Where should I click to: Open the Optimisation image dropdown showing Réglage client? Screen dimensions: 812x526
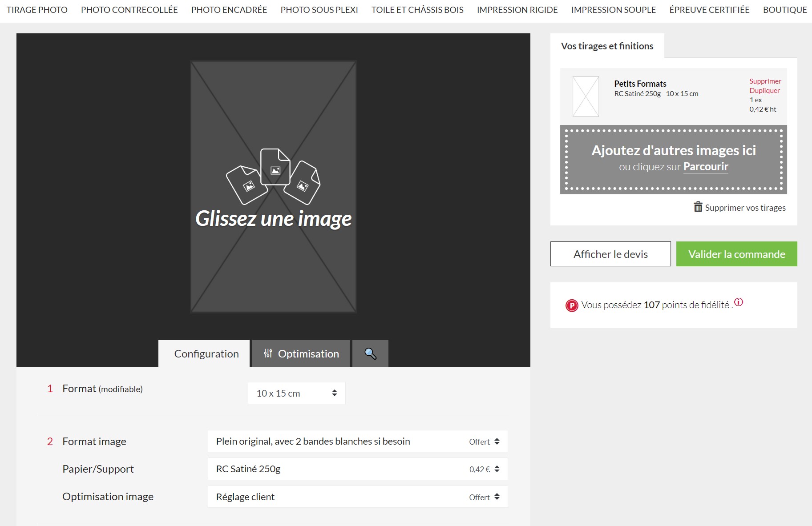pyautogui.click(x=356, y=497)
